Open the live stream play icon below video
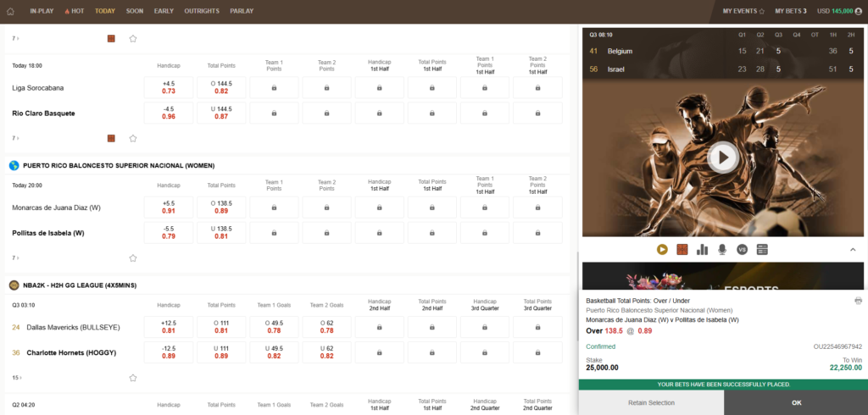The image size is (868, 415). [x=662, y=249]
